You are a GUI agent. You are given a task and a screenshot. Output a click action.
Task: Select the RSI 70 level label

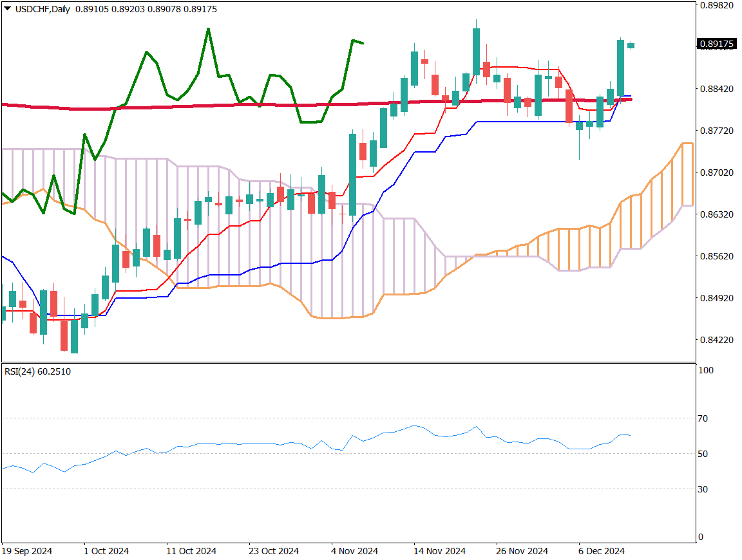(703, 418)
